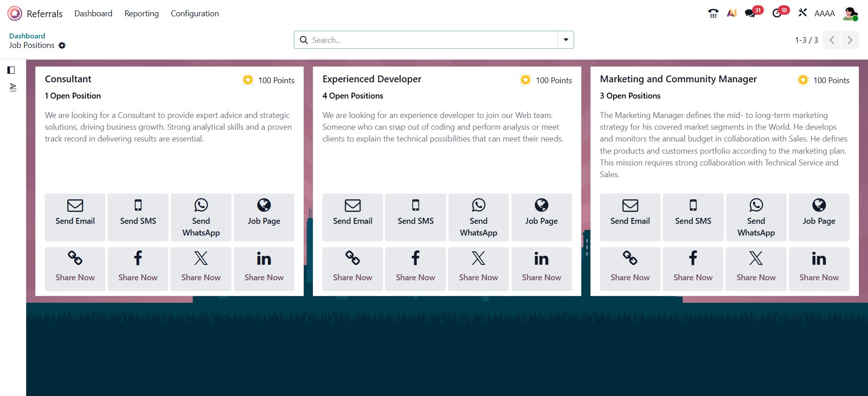This screenshot has width=868, height=396.
Task: Open Job Page for Consultant
Action: (x=264, y=217)
